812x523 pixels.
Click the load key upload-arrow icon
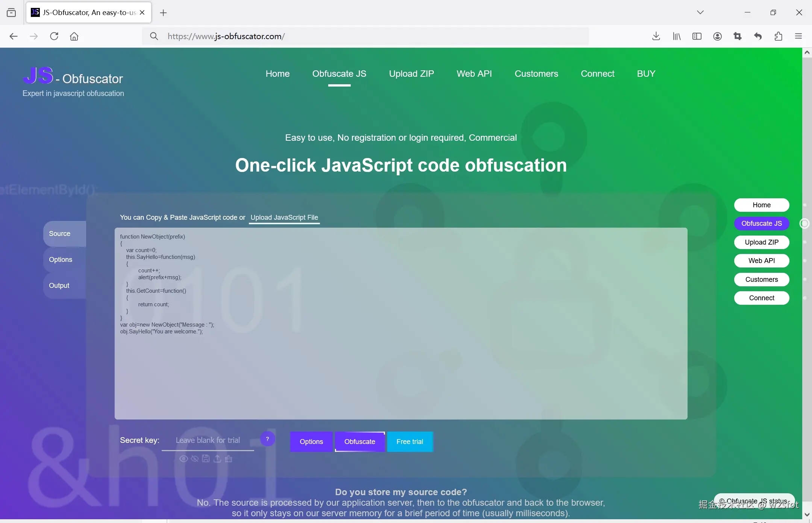(x=217, y=459)
